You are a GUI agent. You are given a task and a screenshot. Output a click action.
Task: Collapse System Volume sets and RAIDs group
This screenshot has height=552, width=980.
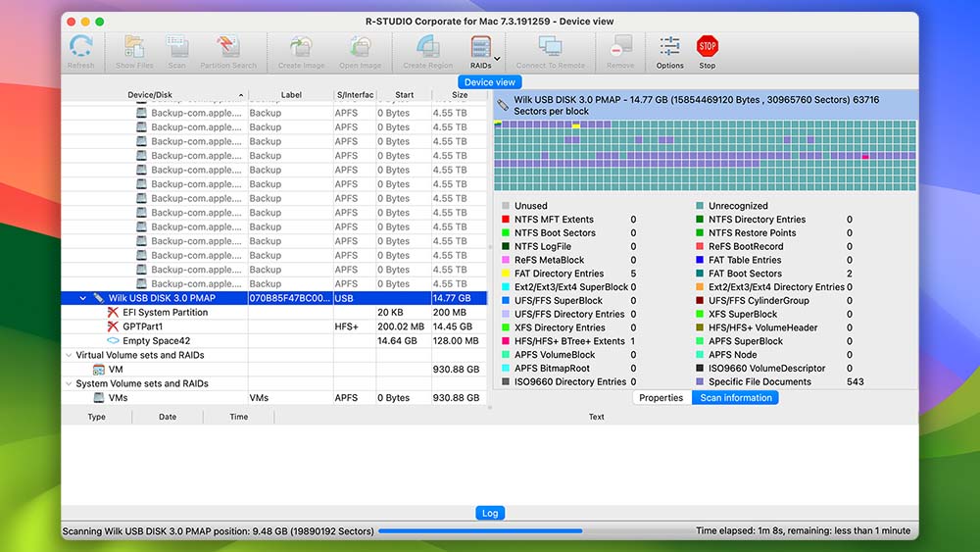(69, 383)
